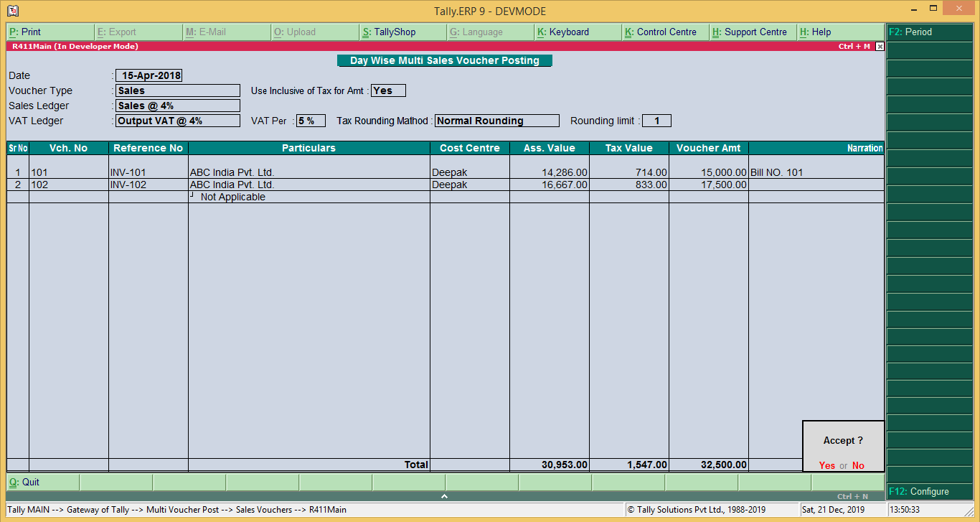Click the Date input field
Viewport: 980px width, 522px height.
pos(148,75)
